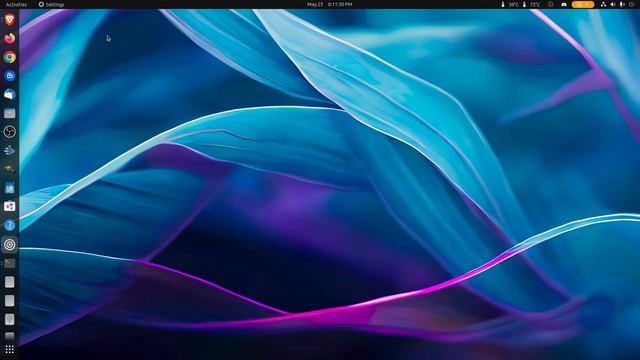Click the highlighted Settings icon in dock
640x360 pixels.
click(9, 244)
